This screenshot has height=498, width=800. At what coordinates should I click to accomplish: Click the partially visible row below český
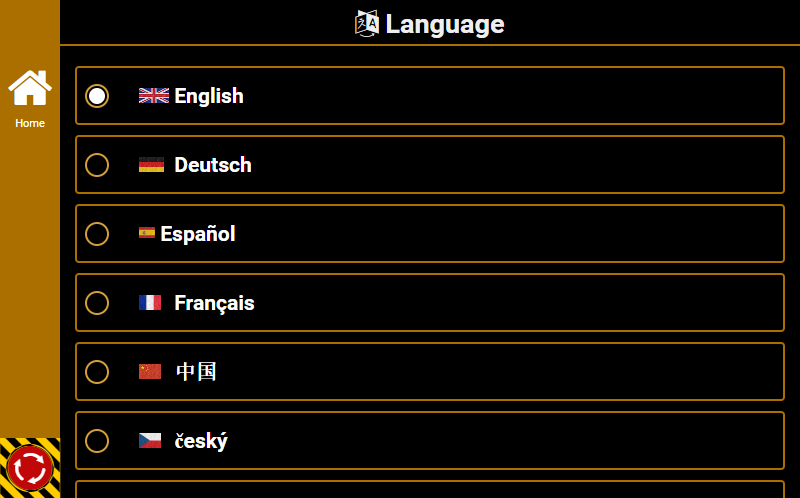(429, 490)
